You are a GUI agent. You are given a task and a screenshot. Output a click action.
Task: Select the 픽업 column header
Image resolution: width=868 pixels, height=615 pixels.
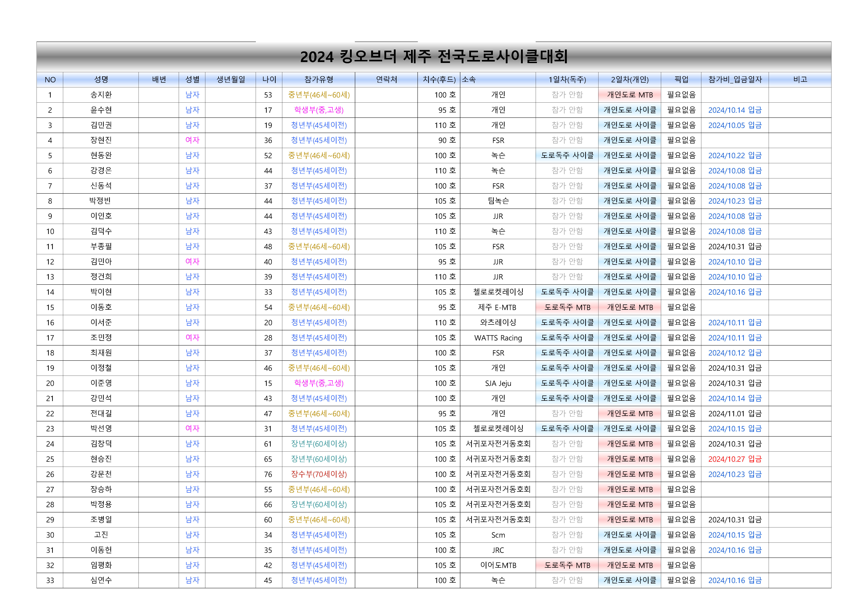(x=681, y=80)
